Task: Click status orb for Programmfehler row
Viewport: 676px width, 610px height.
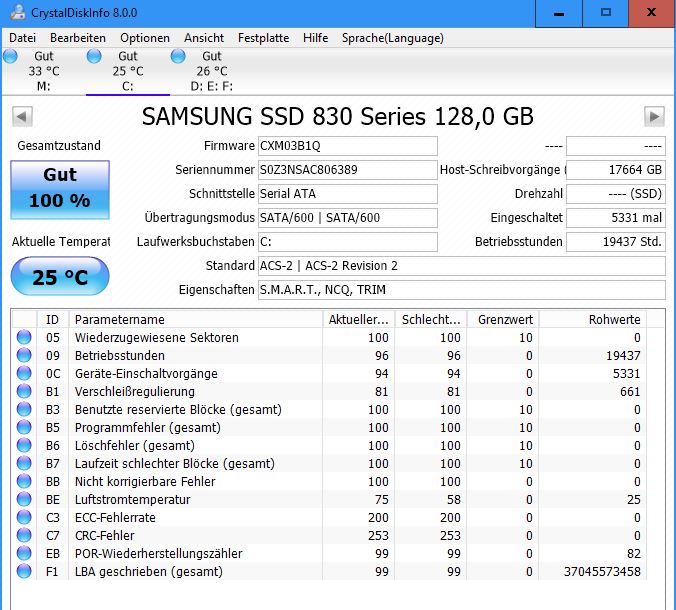Action: point(24,427)
